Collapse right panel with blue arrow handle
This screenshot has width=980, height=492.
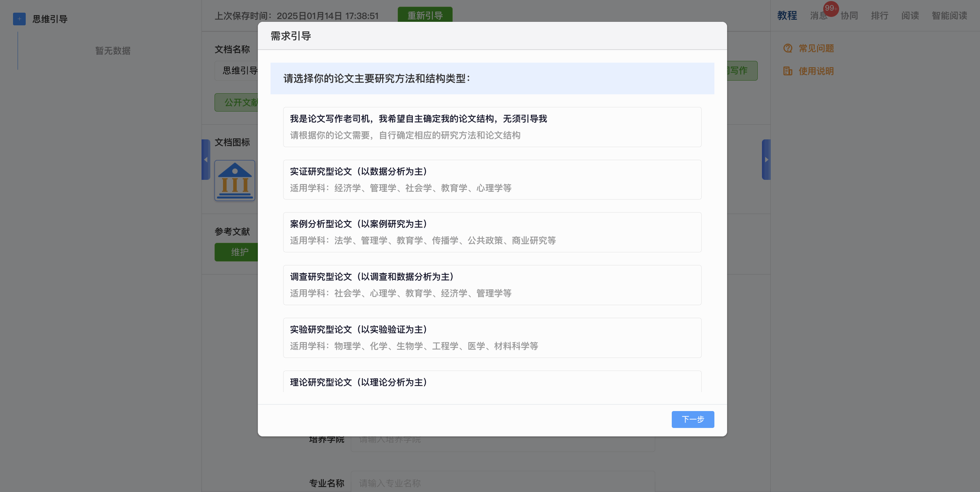[x=766, y=160]
